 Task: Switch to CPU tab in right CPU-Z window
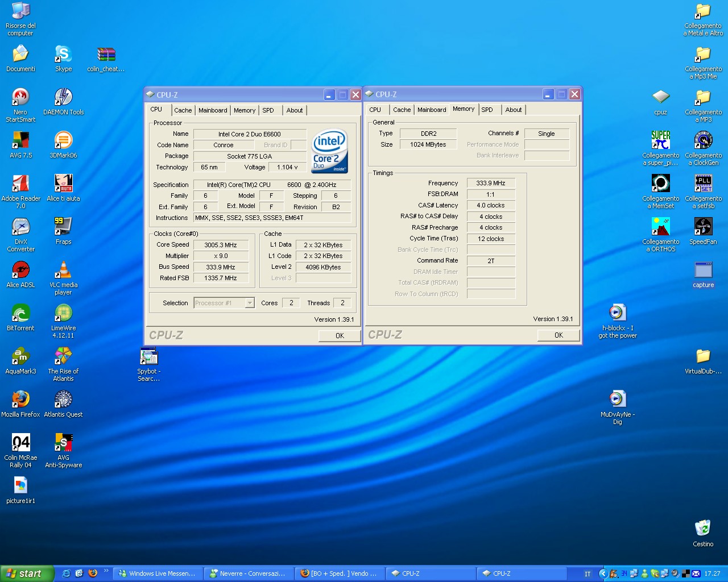(x=375, y=110)
